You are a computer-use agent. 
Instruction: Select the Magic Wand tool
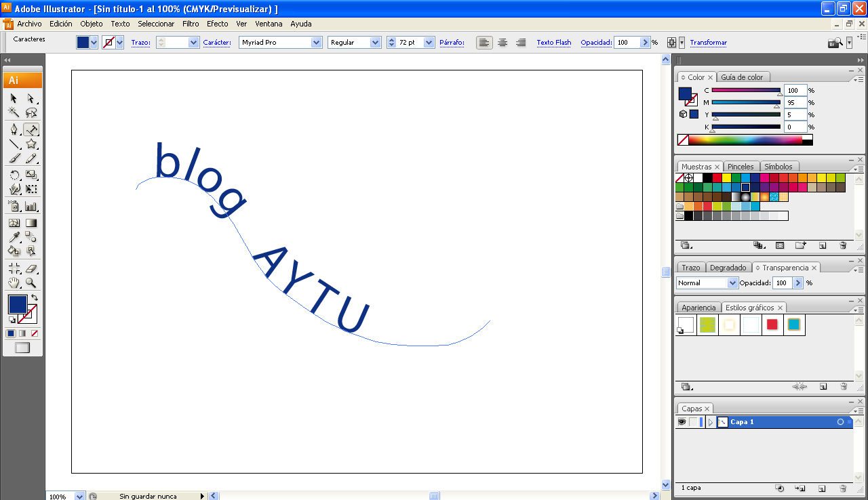point(14,112)
